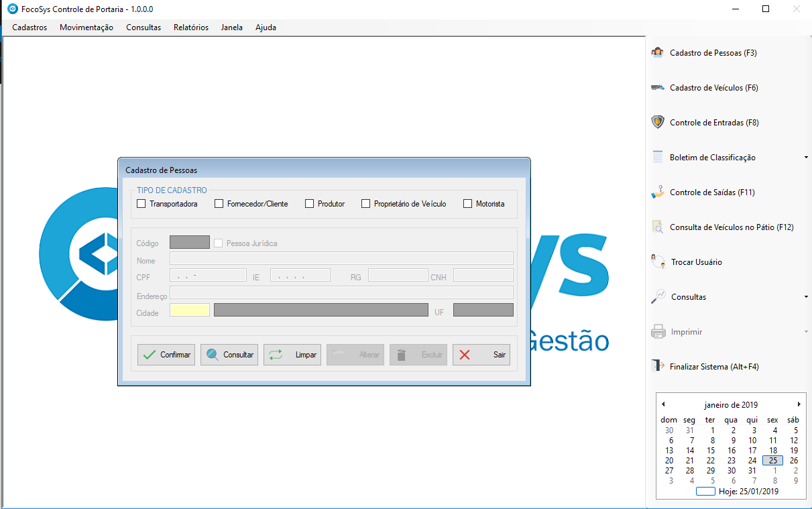Click the UF field
Viewport: 812px width, 509px height.
[x=483, y=310]
